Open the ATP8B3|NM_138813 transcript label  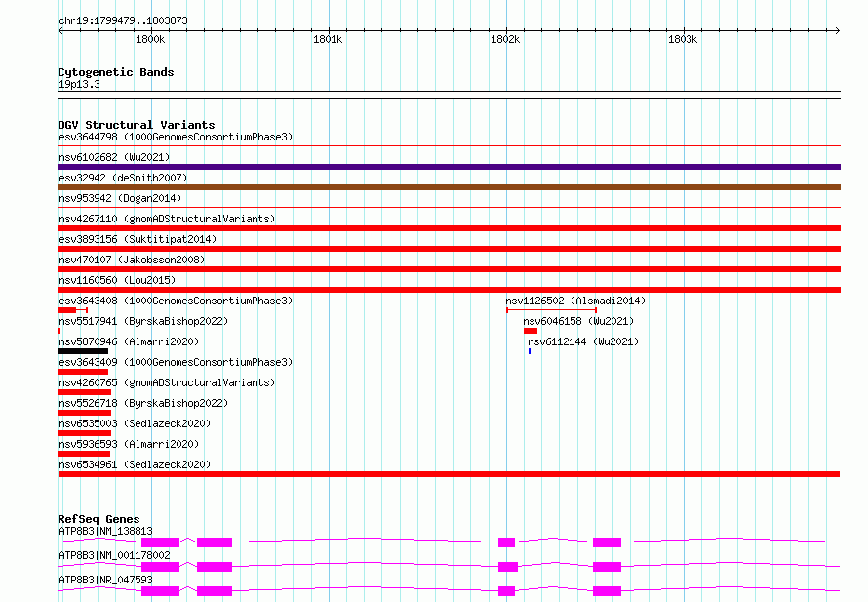coord(105,531)
